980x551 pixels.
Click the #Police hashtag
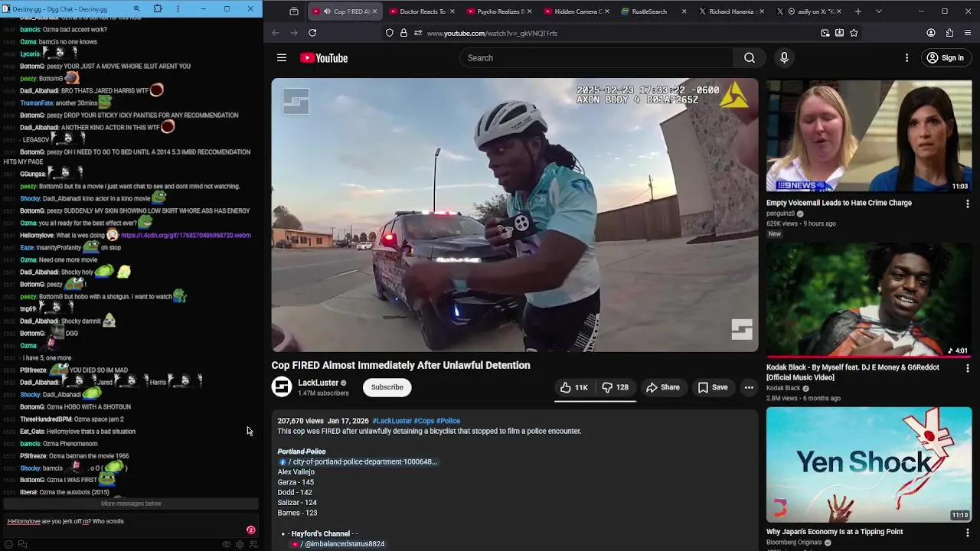448,421
